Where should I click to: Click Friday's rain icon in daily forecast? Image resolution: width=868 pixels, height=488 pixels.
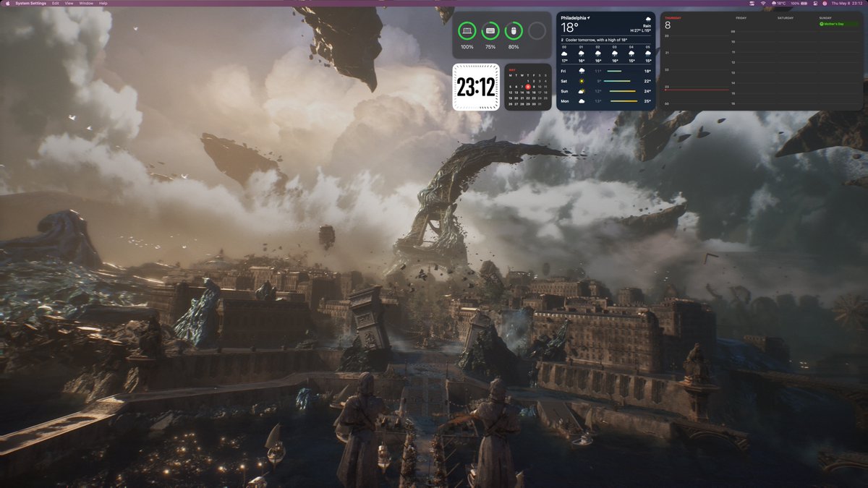coord(582,71)
